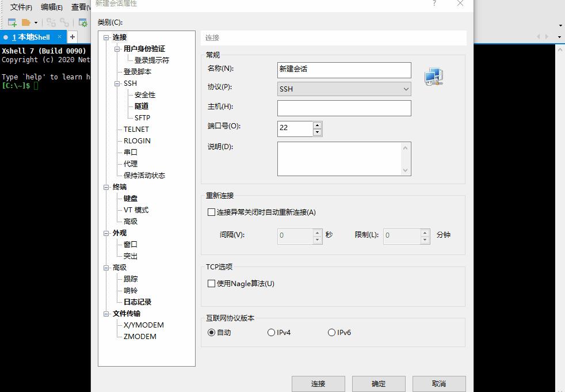Click the 确定 button to confirm

click(x=378, y=383)
